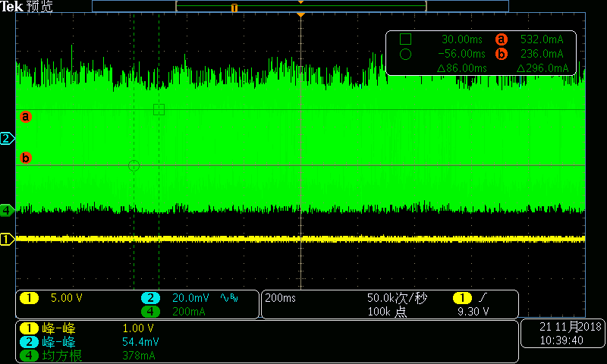
Task: Click the yellow channel 1 badge beside 5.00 V
Action: [30, 298]
